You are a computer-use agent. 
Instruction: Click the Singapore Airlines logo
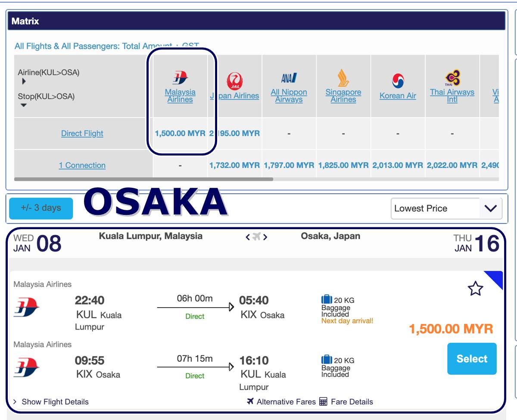[343, 78]
